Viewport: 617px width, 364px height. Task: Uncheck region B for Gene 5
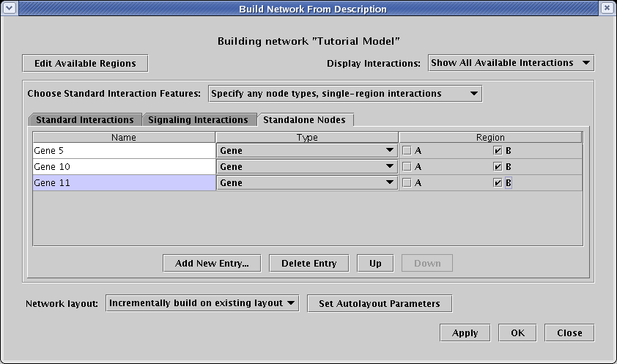coord(498,150)
